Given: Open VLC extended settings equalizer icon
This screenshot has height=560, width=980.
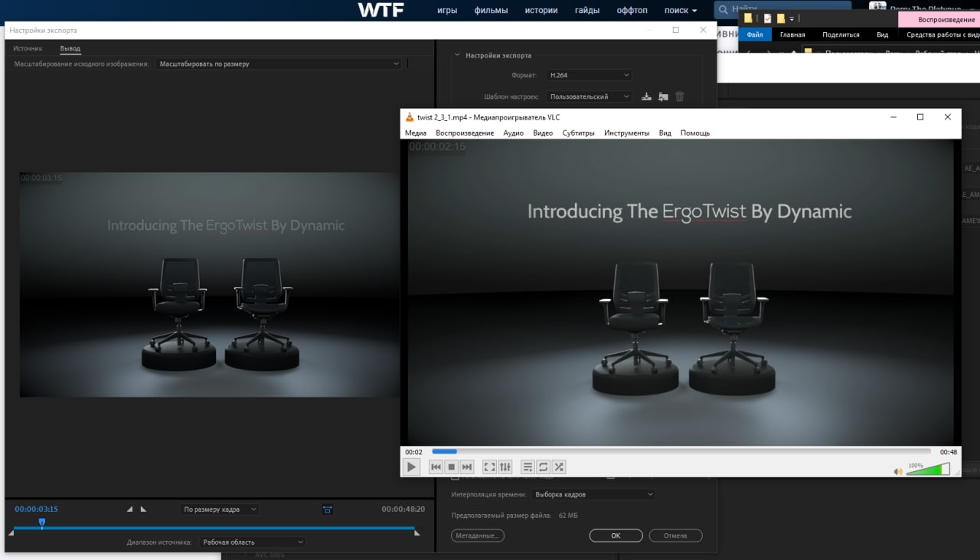Looking at the screenshot, I should (505, 467).
